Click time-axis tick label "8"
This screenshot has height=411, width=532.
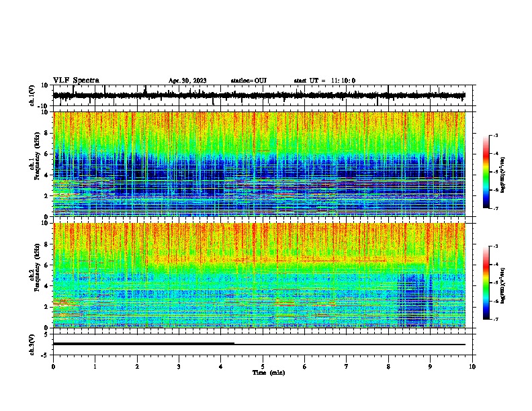[x=388, y=367]
